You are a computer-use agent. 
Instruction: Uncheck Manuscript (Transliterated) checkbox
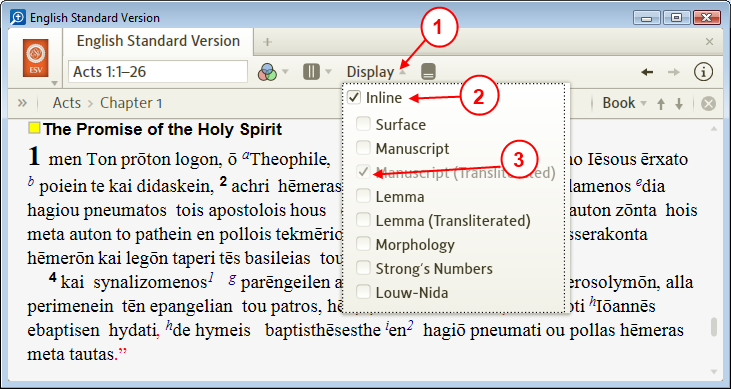(x=364, y=173)
